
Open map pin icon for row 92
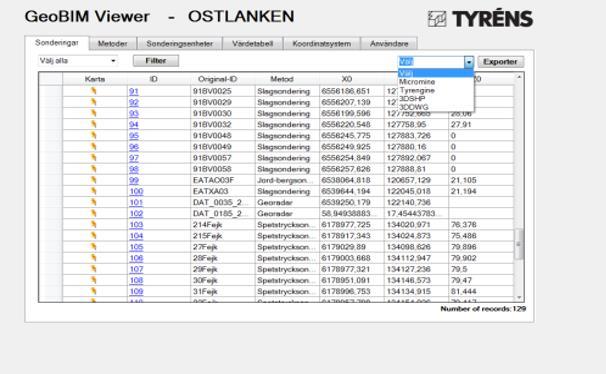(94, 102)
